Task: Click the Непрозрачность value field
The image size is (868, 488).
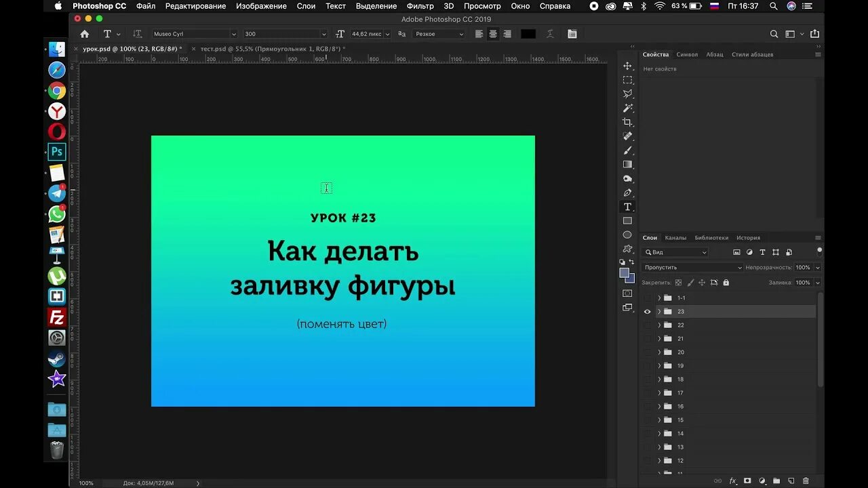Action: pyautogui.click(x=804, y=267)
